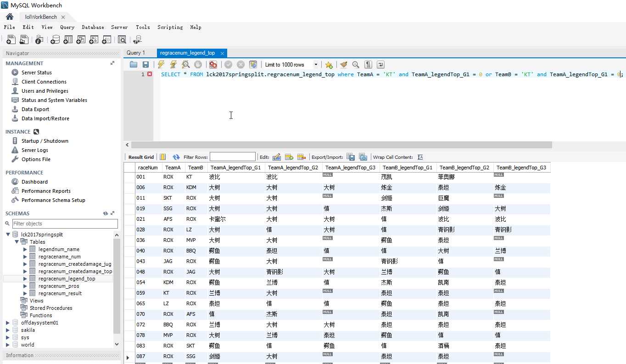Toggle Result Grid form editor icon
This screenshot has width=626, height=364.
[163, 157]
